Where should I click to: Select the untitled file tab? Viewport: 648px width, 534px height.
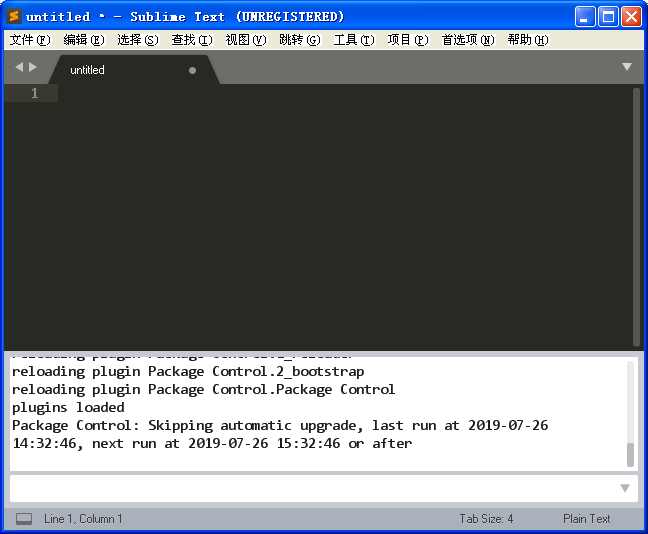coord(133,70)
